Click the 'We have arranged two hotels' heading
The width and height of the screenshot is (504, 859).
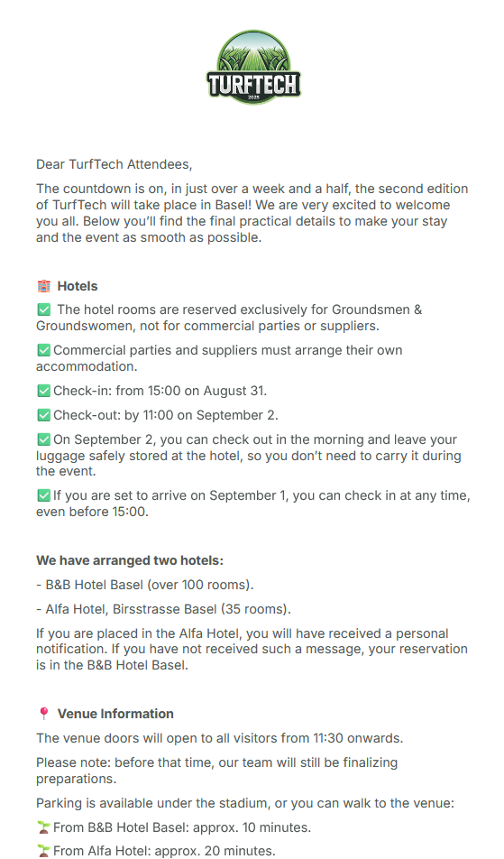coord(130,560)
